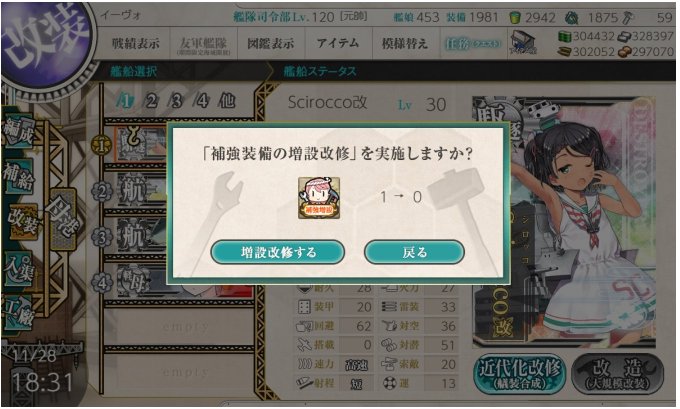Switch to fleet tab 2
This screenshot has height=409, width=680.
(x=151, y=101)
